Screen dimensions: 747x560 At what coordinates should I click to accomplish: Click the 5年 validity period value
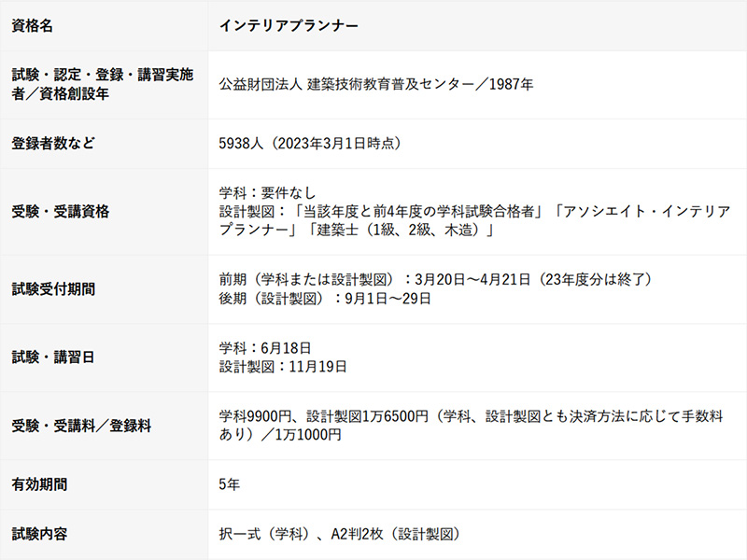229,484
